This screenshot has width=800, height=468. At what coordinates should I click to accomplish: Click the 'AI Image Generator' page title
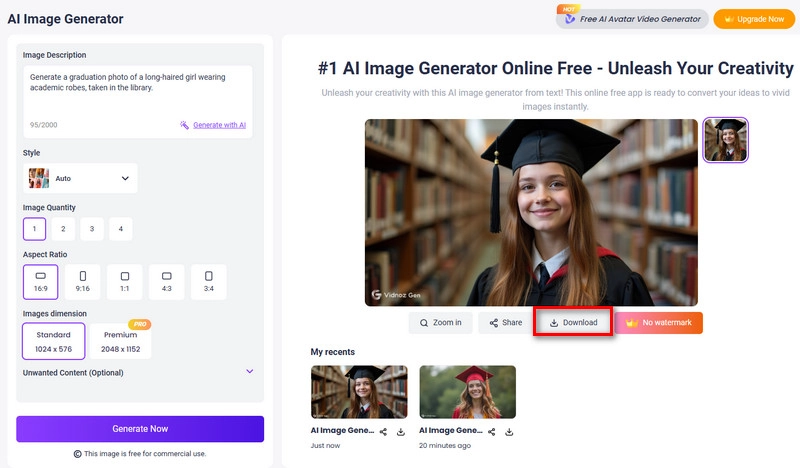coord(65,19)
